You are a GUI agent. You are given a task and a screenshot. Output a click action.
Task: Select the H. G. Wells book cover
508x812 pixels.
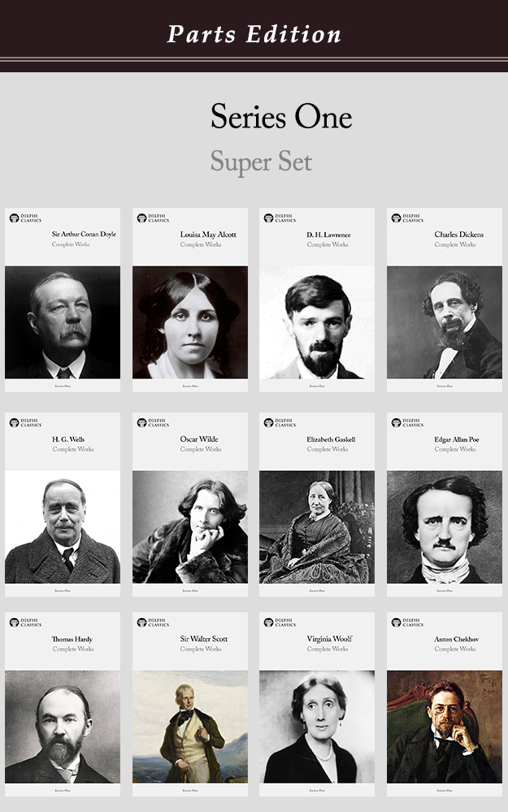[x=63, y=504]
